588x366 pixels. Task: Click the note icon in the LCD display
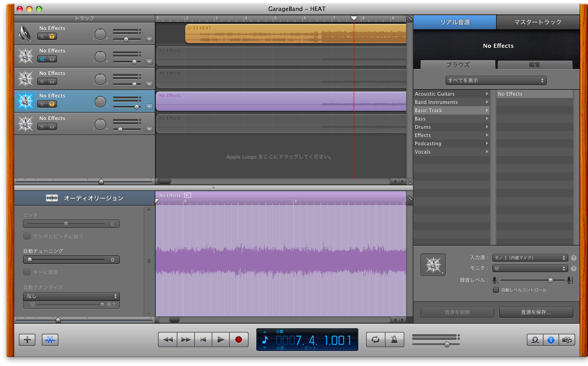tap(265, 340)
